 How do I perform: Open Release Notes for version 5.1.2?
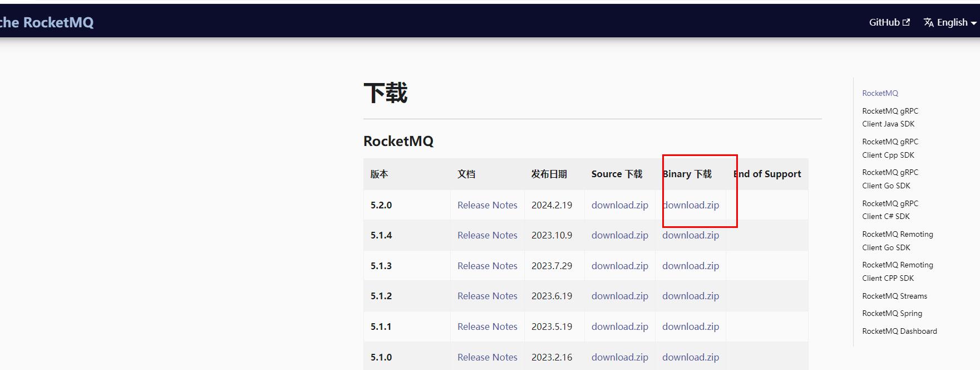[x=487, y=296]
